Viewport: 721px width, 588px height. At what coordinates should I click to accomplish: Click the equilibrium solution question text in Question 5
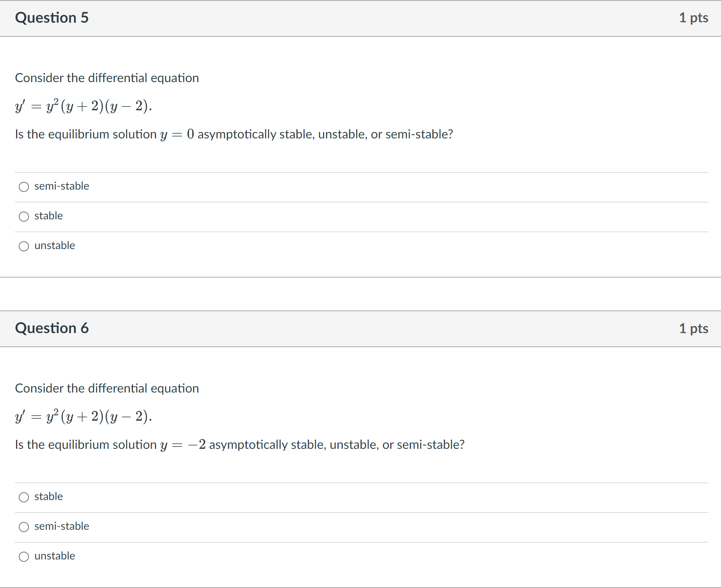234,134
